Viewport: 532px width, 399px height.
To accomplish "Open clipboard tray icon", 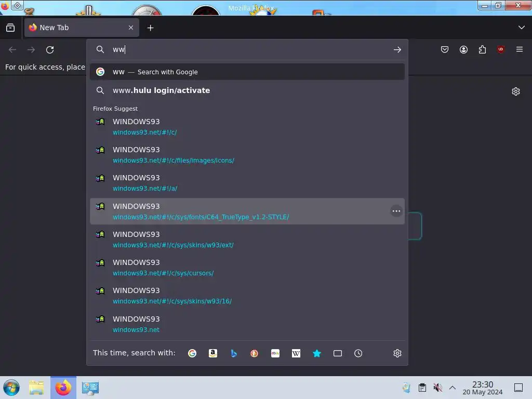I will tap(422, 388).
